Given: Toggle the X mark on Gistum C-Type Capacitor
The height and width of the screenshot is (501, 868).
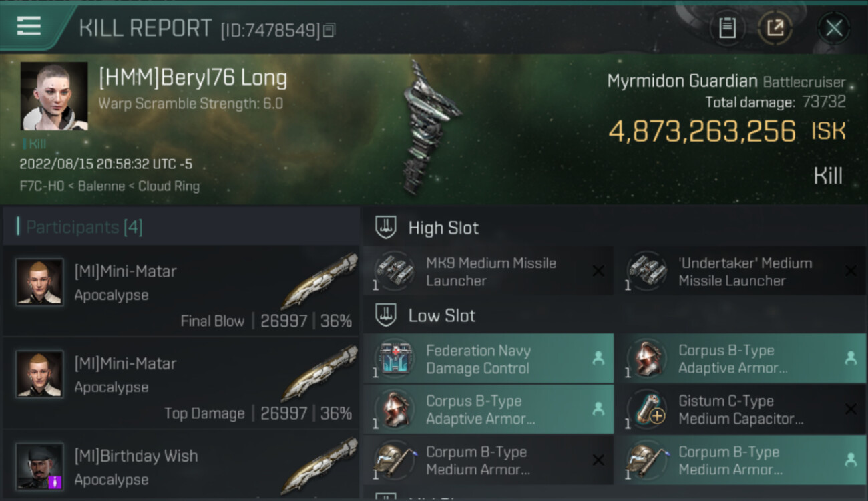Looking at the screenshot, I should point(851,409).
